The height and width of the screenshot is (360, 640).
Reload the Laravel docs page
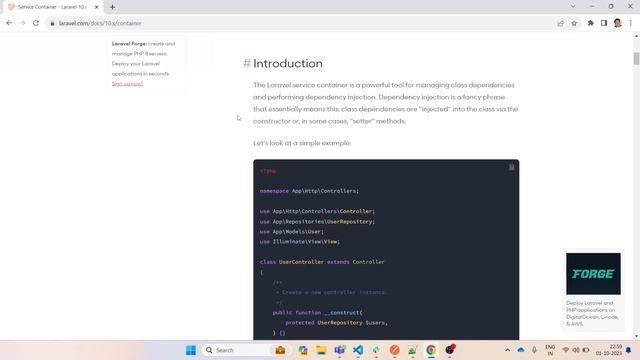point(36,23)
